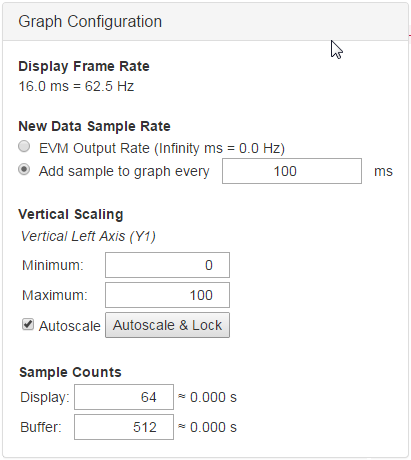
Task: Select the Add sample to graph every radio button
Action: (x=24, y=169)
